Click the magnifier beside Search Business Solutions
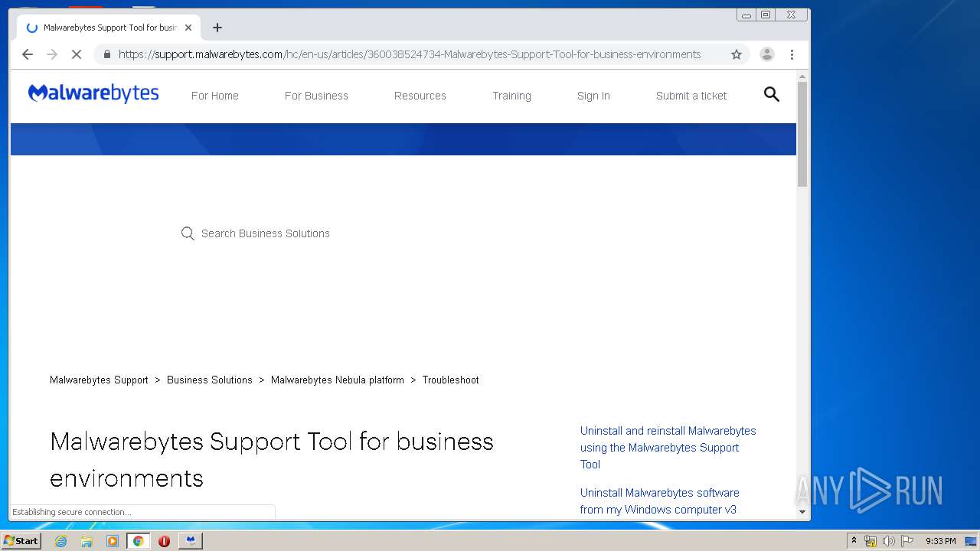The image size is (980, 551). [188, 233]
